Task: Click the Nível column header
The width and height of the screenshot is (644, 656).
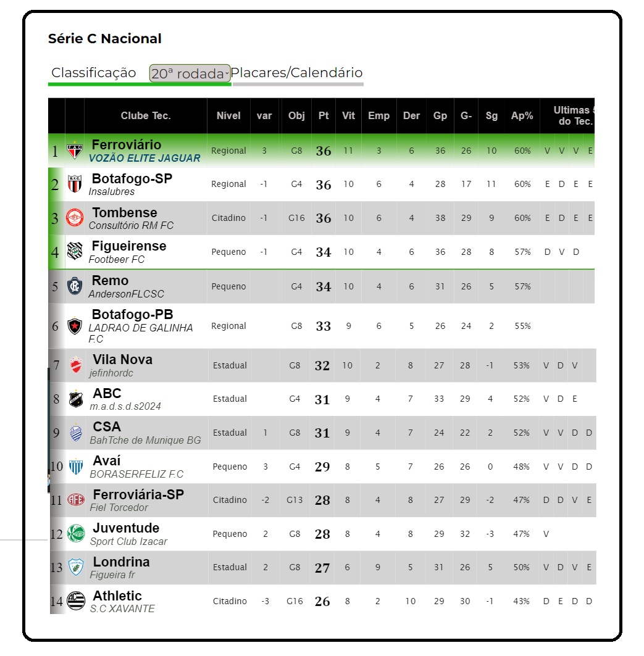Action: coord(228,116)
